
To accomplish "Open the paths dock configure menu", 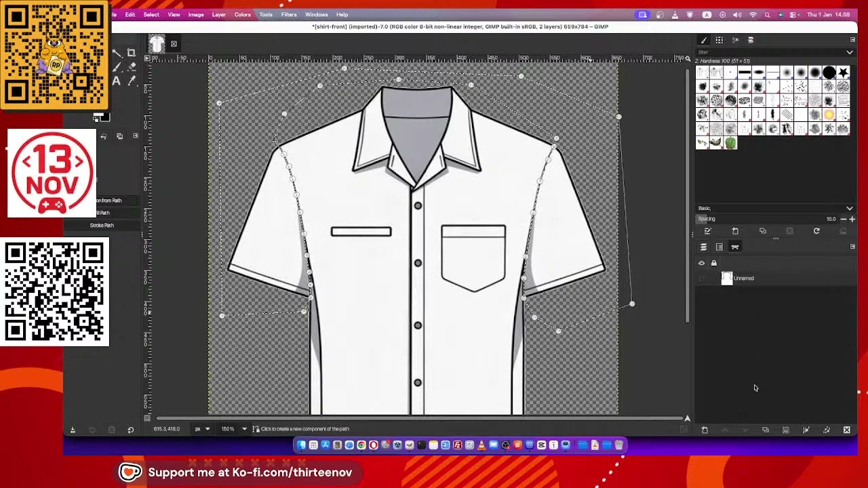I will 852,247.
